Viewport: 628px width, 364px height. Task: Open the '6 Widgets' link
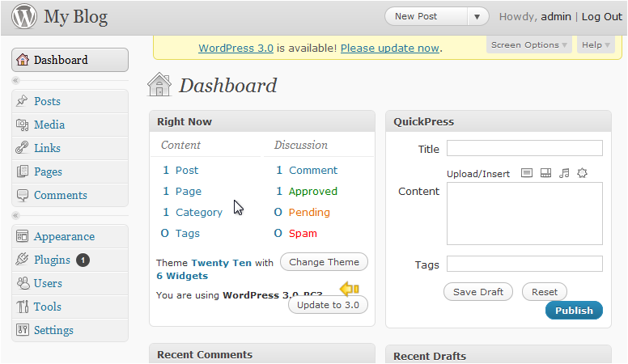pos(182,276)
